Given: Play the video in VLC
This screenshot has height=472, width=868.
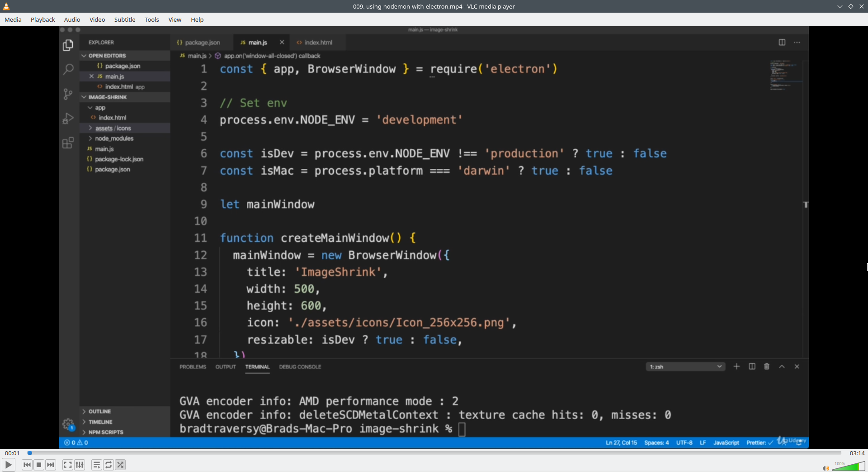Looking at the screenshot, I should click(9, 465).
